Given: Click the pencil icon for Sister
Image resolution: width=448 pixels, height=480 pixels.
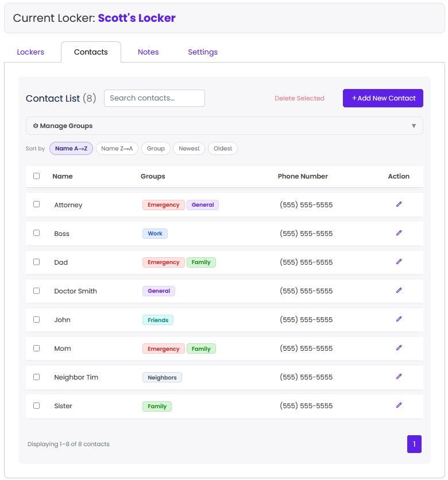Looking at the screenshot, I should (x=399, y=405).
